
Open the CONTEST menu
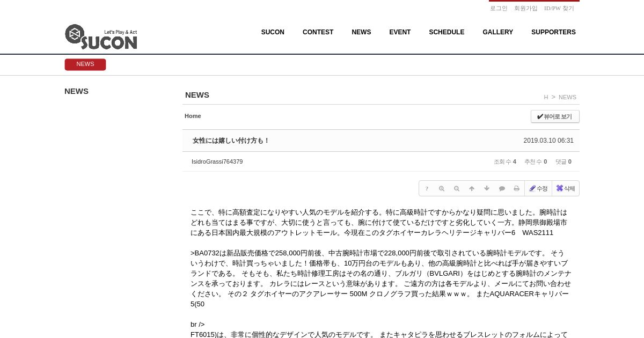318,32
